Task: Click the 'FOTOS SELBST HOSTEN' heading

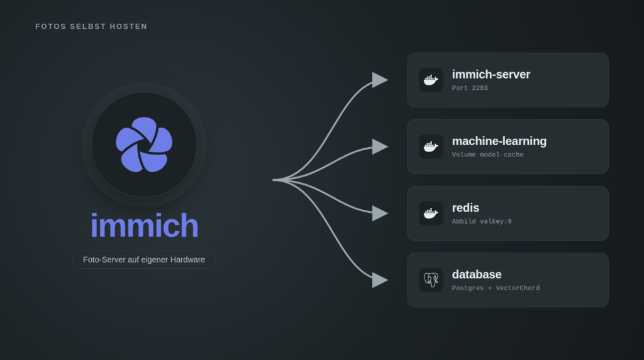Action: 91,26
